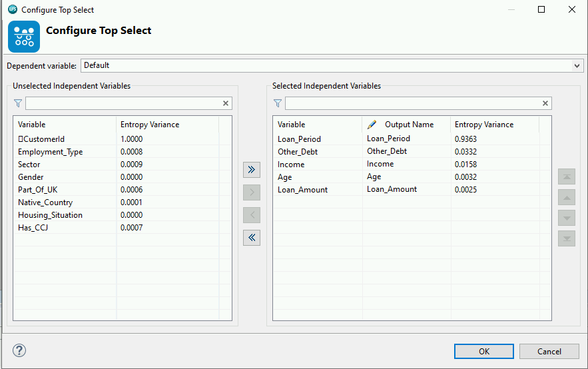Edit the Loan_Period output name cell
The height and width of the screenshot is (369, 588).
(406, 139)
